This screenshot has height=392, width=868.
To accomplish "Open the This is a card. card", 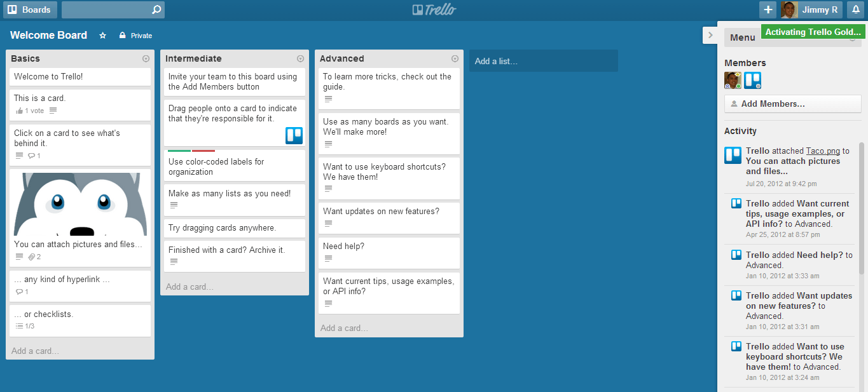I will click(x=80, y=105).
